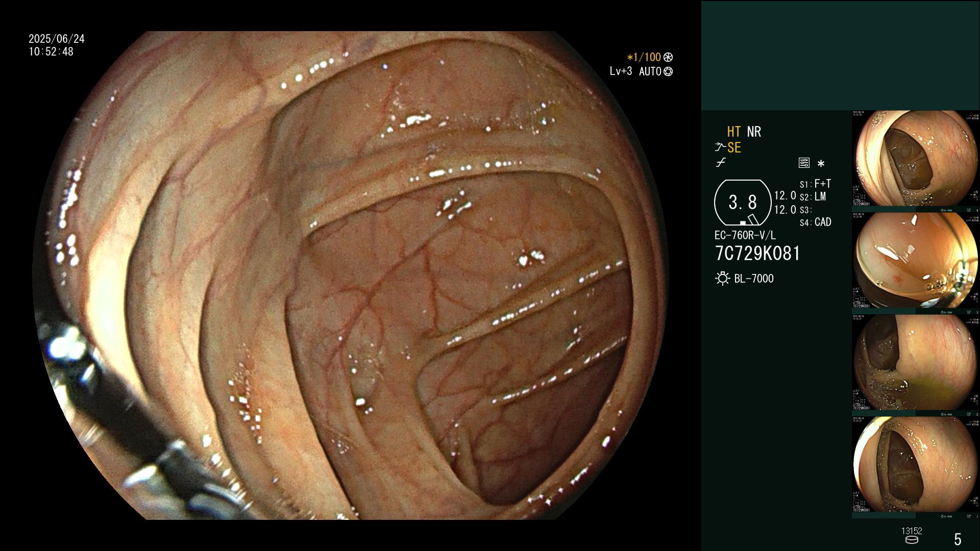Click the S4: CAD switch assignment
Viewport: 980px width, 551px height.
point(815,222)
